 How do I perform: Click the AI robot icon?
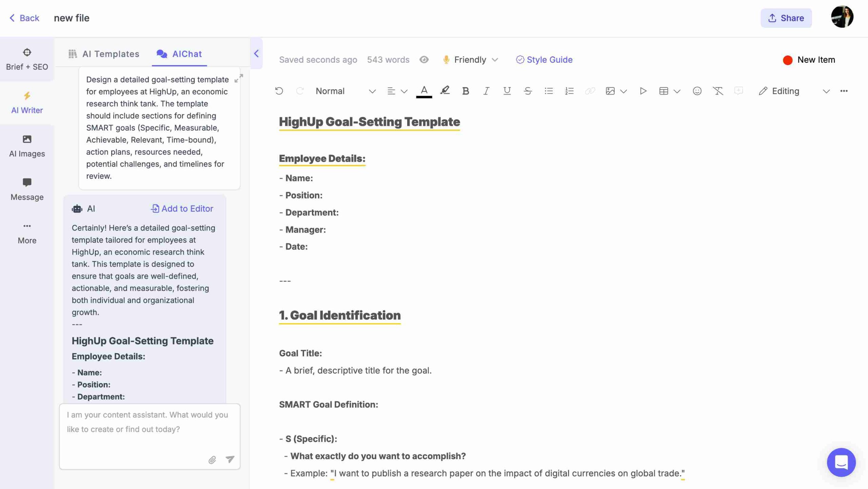point(77,209)
